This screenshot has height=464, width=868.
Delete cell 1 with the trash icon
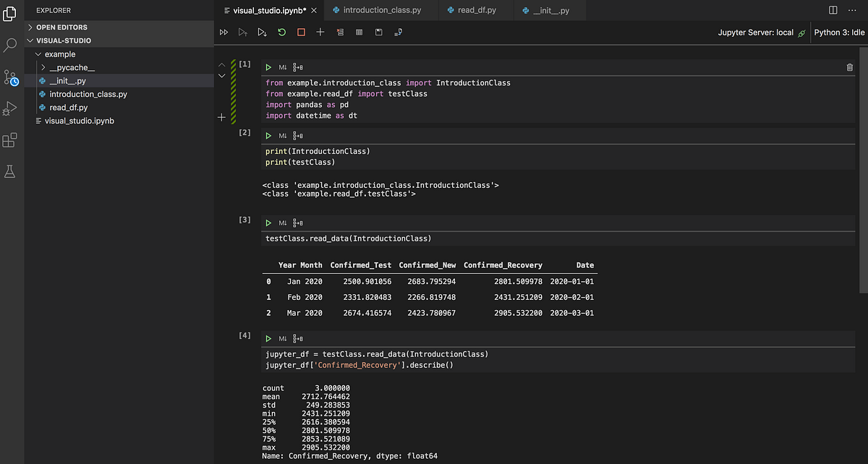(849, 67)
